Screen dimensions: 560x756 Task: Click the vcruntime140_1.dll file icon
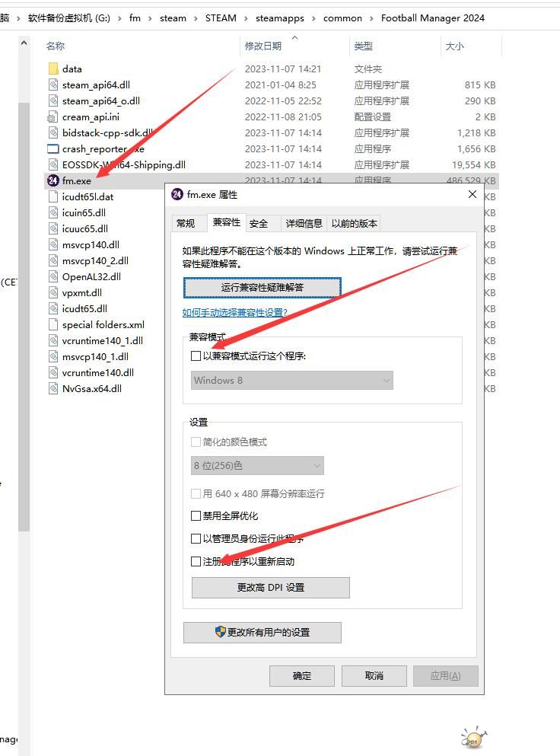[x=53, y=340]
